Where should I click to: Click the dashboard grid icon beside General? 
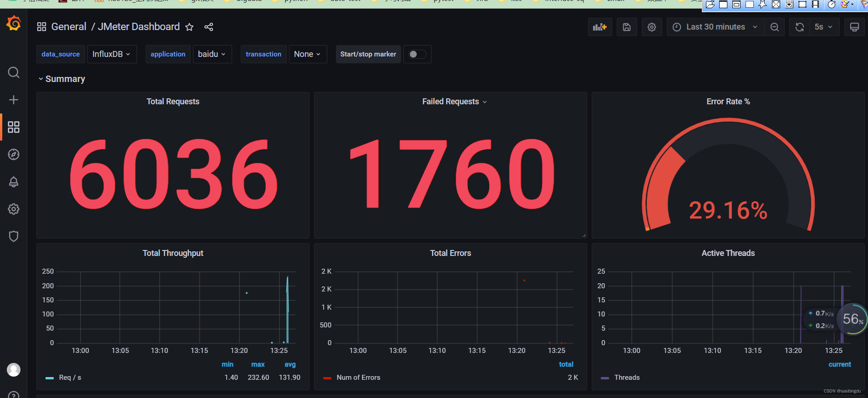click(x=41, y=27)
